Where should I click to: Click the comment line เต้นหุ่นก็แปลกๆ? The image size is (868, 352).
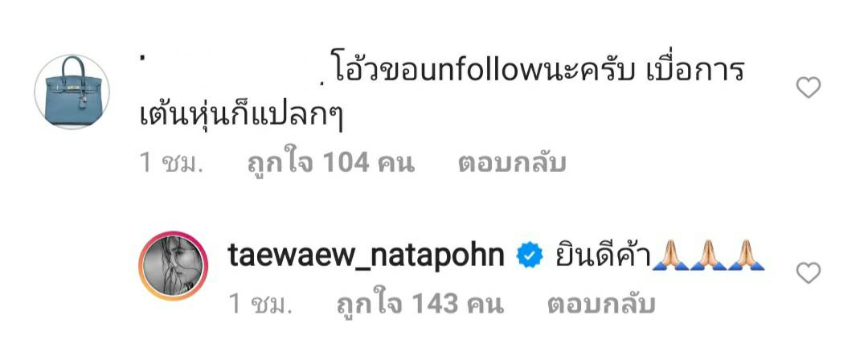click(x=240, y=117)
